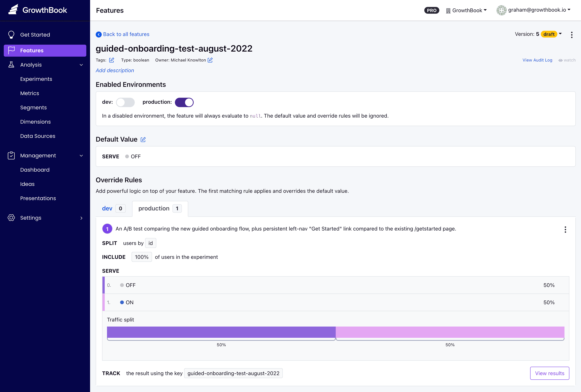The image size is (581, 392).
Task: Click the purple half of traffic split bar
Action: 221,332
